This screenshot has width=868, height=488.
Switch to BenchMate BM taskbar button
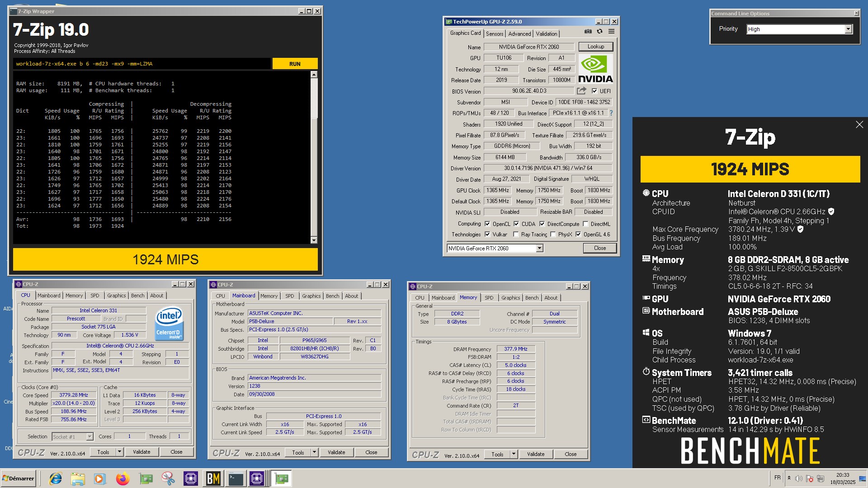[213, 479]
